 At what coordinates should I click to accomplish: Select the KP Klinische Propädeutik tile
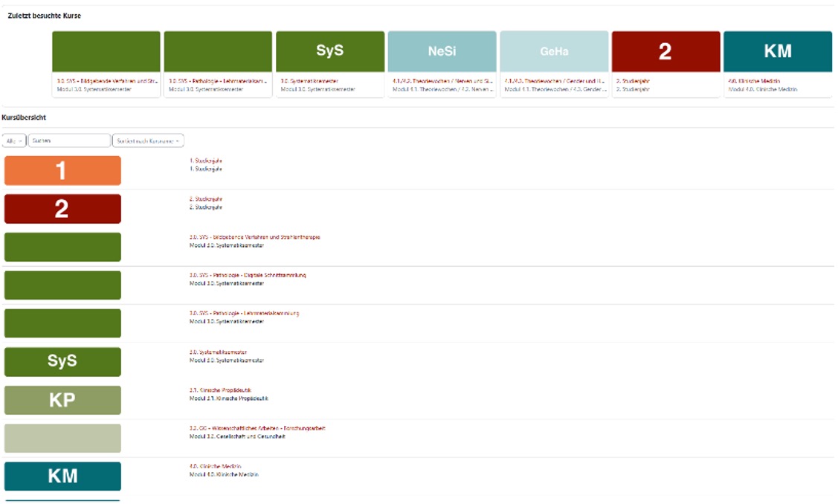coord(62,399)
